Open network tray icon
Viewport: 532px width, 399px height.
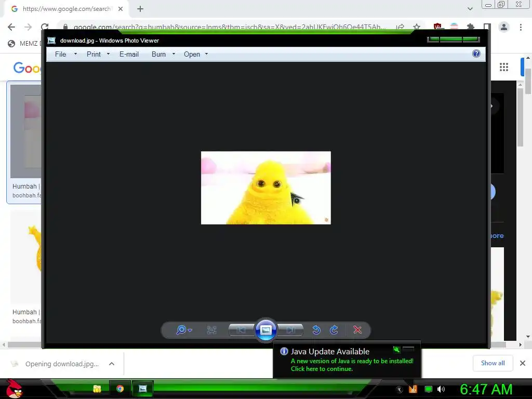429,390
